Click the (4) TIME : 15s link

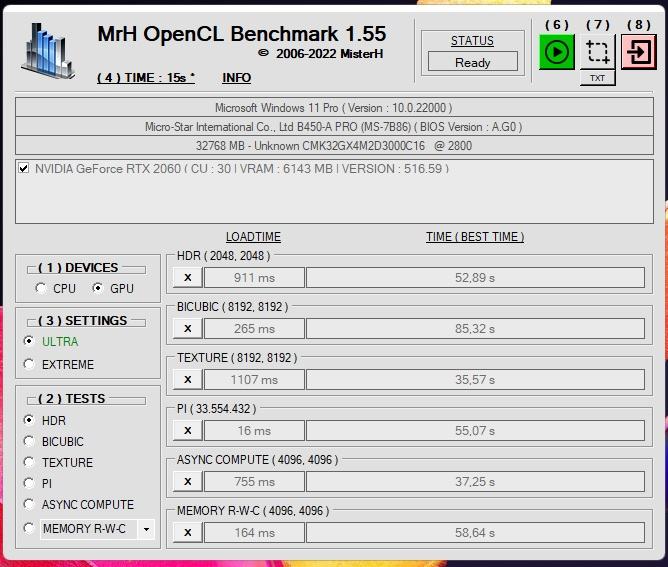click(146, 78)
